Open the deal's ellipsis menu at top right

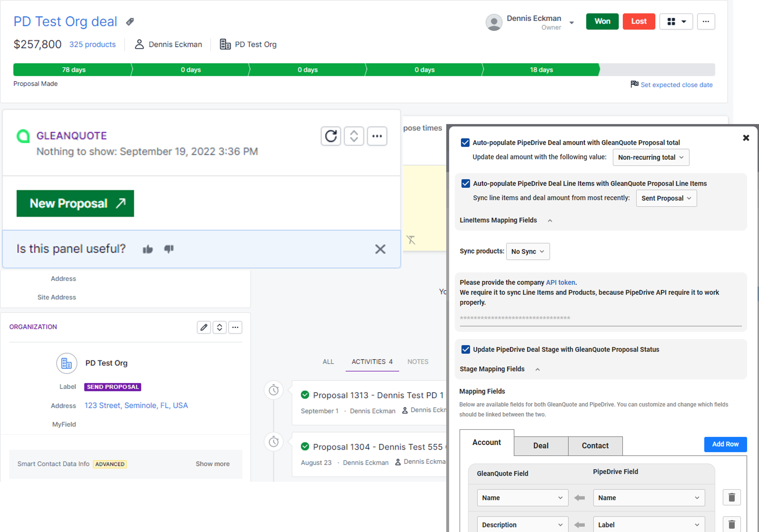[706, 21]
